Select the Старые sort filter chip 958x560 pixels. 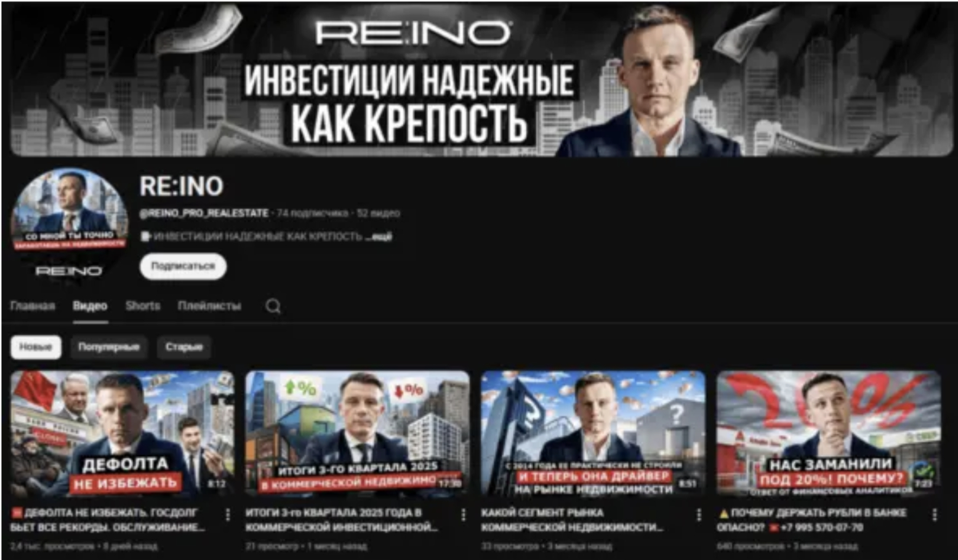tap(183, 347)
